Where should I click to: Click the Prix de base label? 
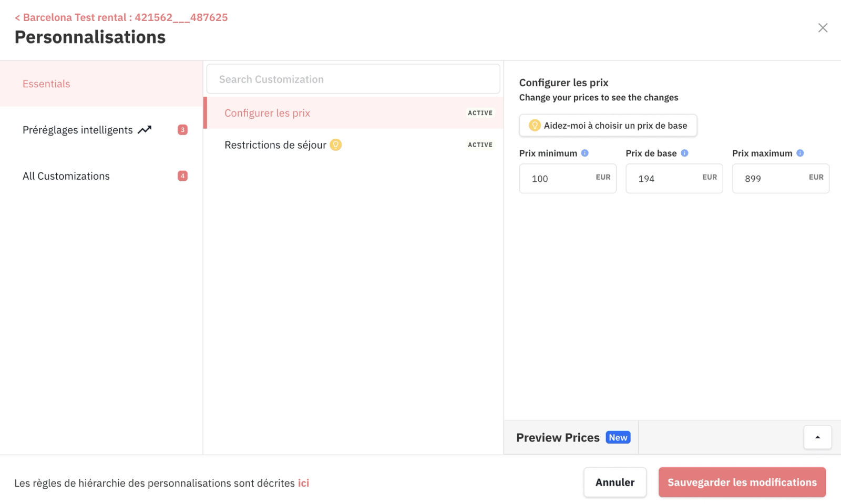tap(651, 153)
